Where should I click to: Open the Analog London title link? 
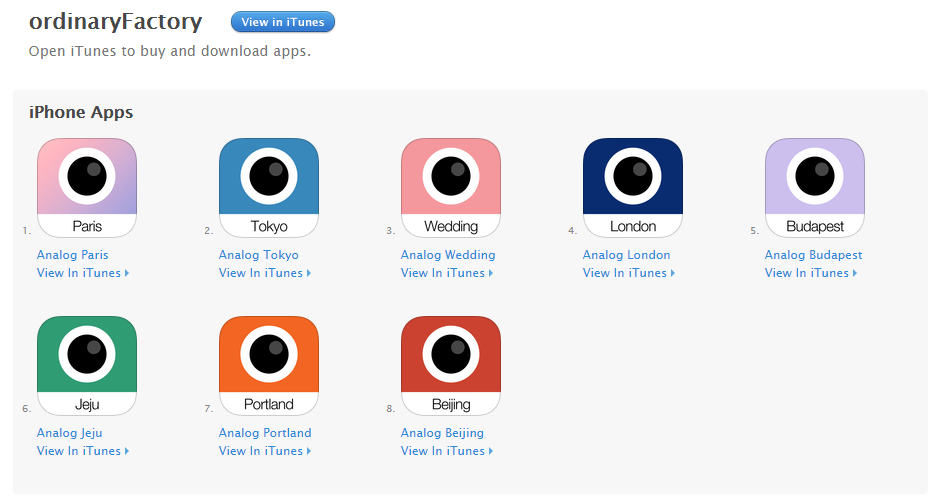click(627, 255)
